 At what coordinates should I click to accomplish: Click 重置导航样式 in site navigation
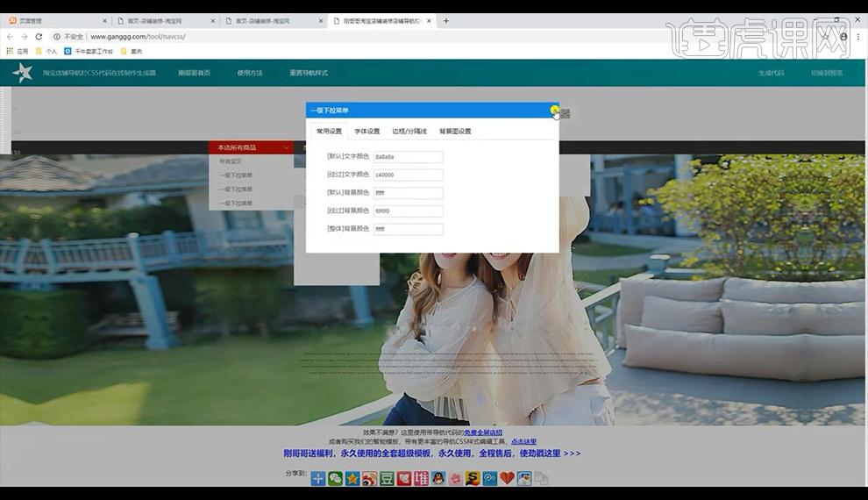point(309,73)
